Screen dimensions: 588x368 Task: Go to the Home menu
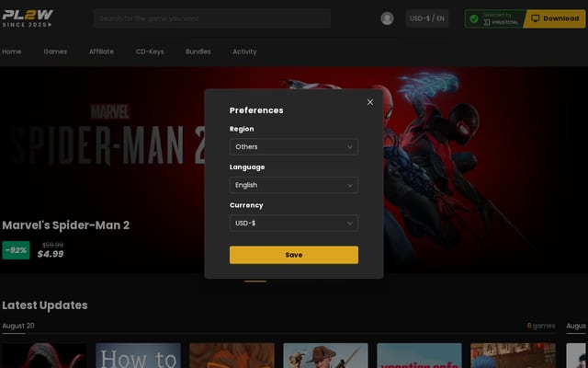12,52
